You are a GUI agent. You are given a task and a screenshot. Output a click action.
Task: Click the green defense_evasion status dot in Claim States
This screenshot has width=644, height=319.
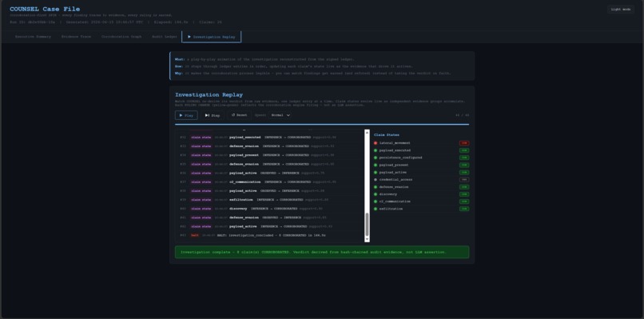pyautogui.click(x=376, y=187)
